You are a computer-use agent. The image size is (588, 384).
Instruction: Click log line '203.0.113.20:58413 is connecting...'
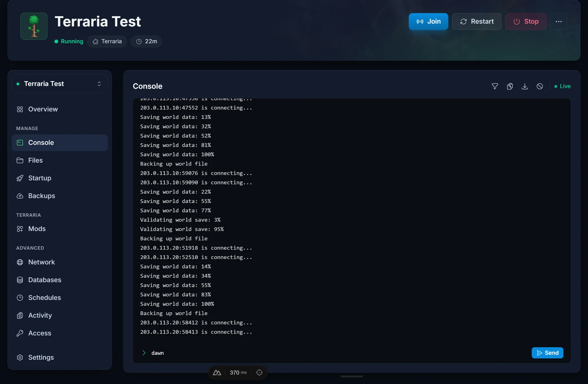(x=196, y=332)
